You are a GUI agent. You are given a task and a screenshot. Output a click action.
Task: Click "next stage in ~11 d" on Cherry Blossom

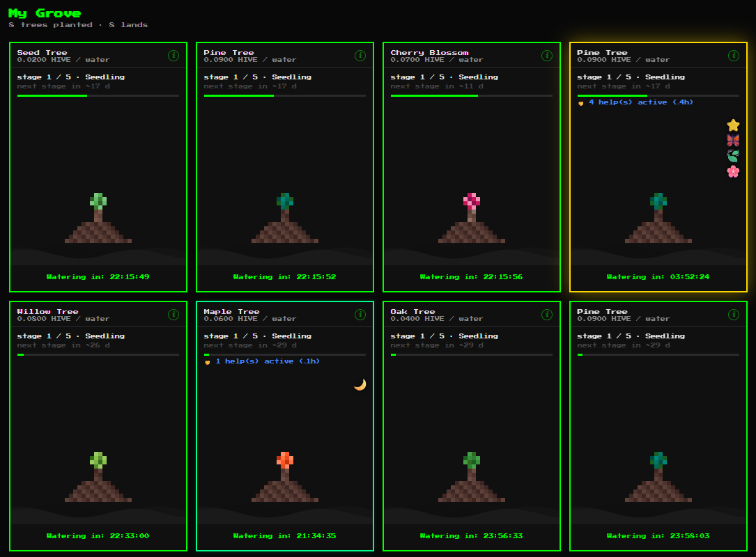coord(437,86)
